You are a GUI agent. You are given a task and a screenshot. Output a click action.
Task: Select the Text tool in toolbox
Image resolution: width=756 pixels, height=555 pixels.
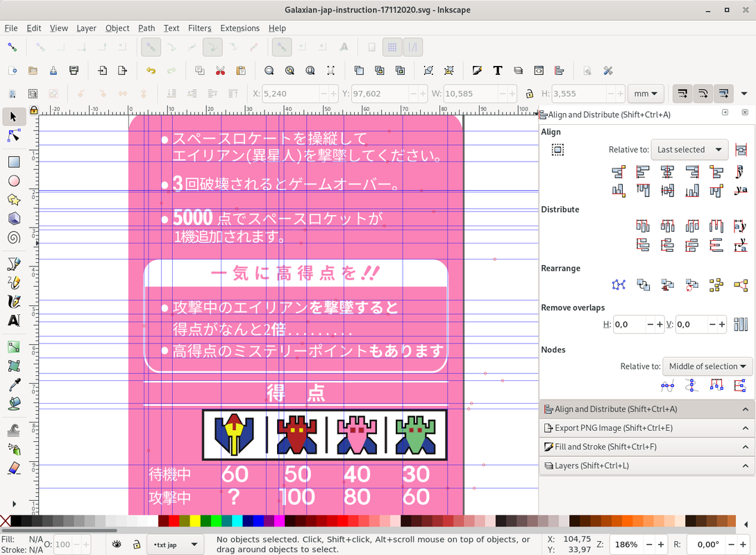[13, 321]
